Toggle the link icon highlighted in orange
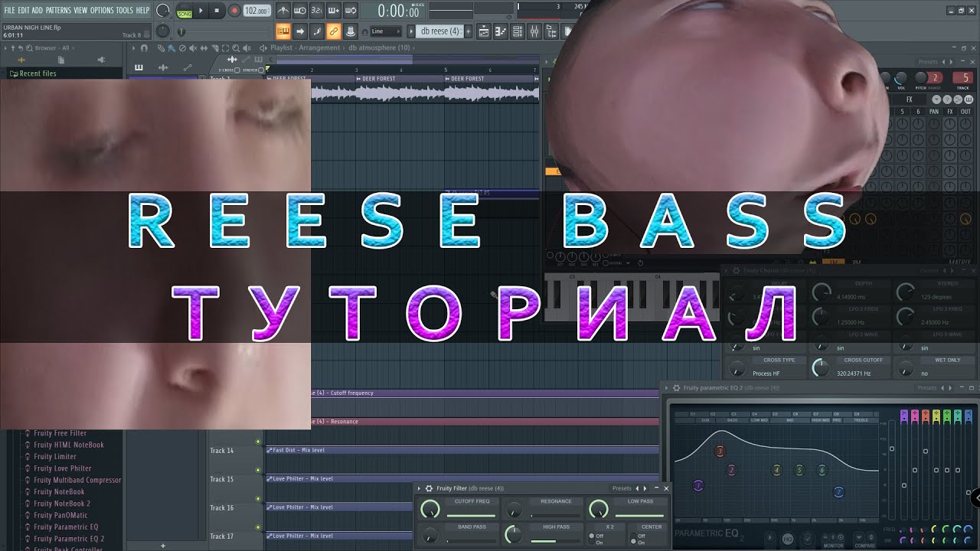The image size is (980, 551). pyautogui.click(x=333, y=31)
